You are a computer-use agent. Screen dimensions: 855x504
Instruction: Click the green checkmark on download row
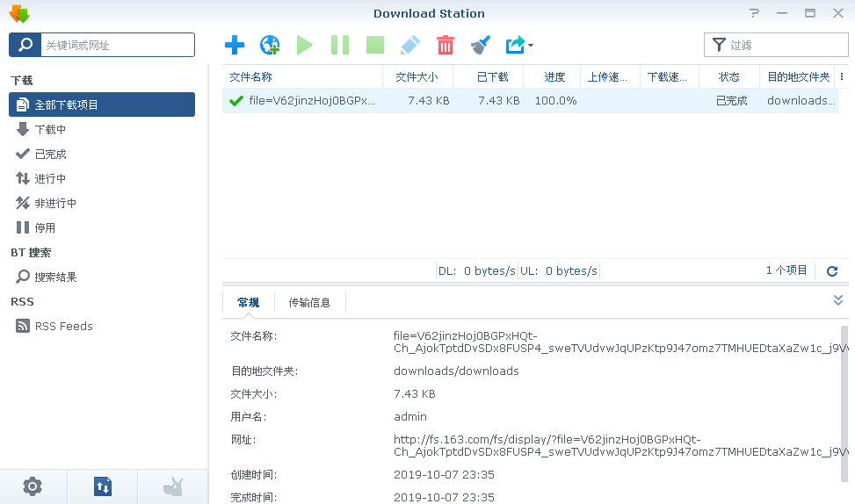coord(236,101)
